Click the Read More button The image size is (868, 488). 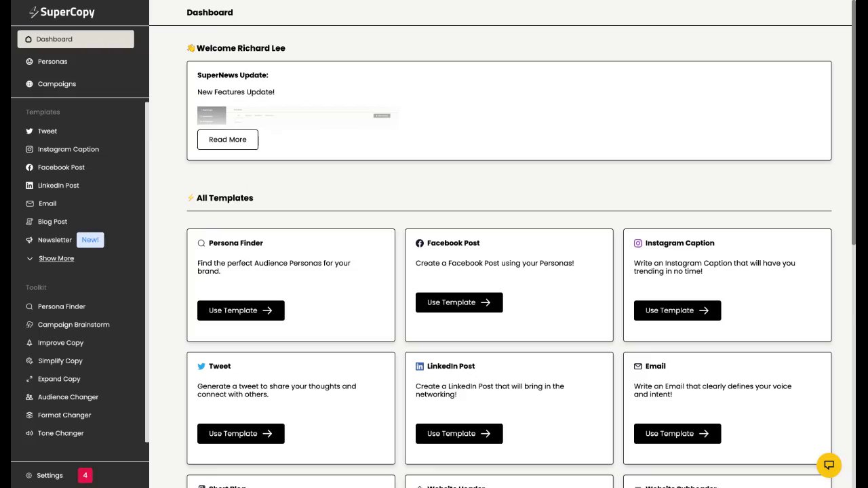click(x=228, y=140)
